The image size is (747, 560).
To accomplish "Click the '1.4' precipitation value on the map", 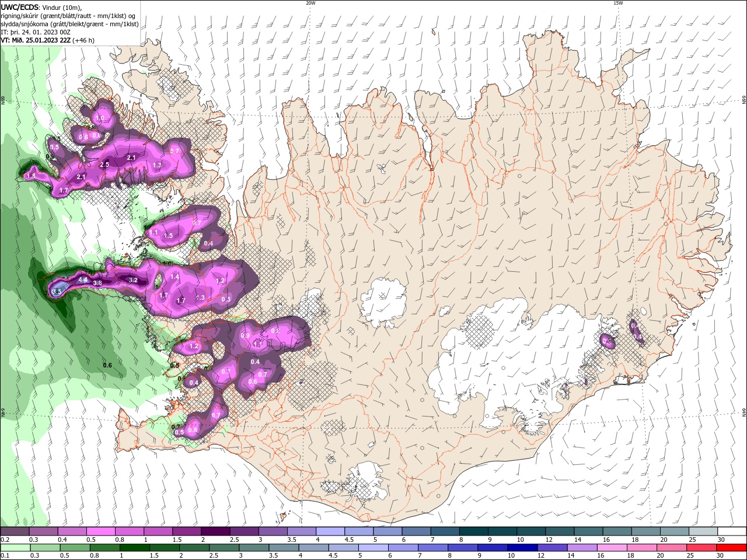I will pos(174,276).
